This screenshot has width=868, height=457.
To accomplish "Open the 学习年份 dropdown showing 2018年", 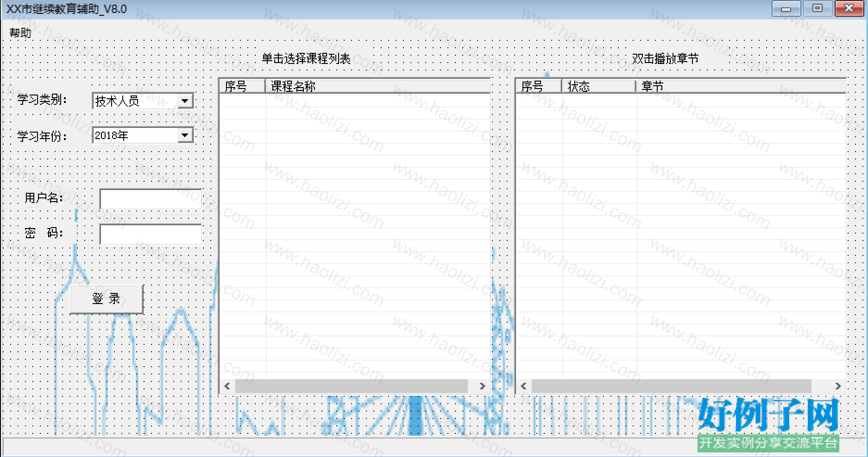I will (x=143, y=135).
